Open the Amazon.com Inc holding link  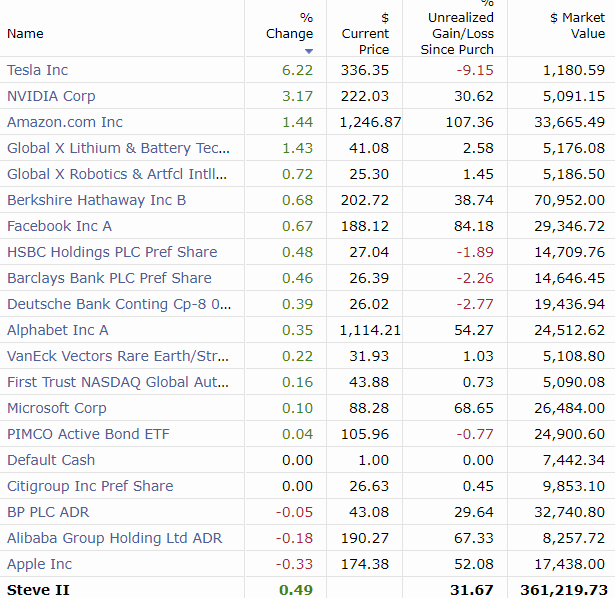[x=65, y=122]
